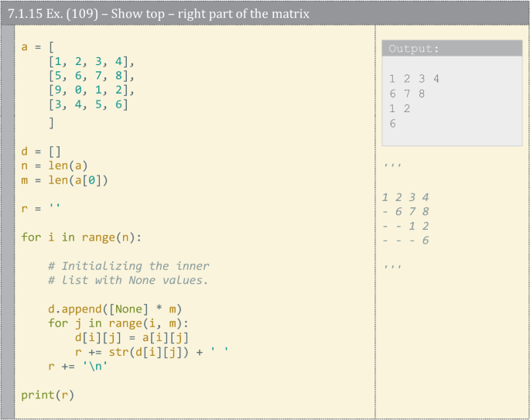Click the "Output:" header label

point(413,49)
